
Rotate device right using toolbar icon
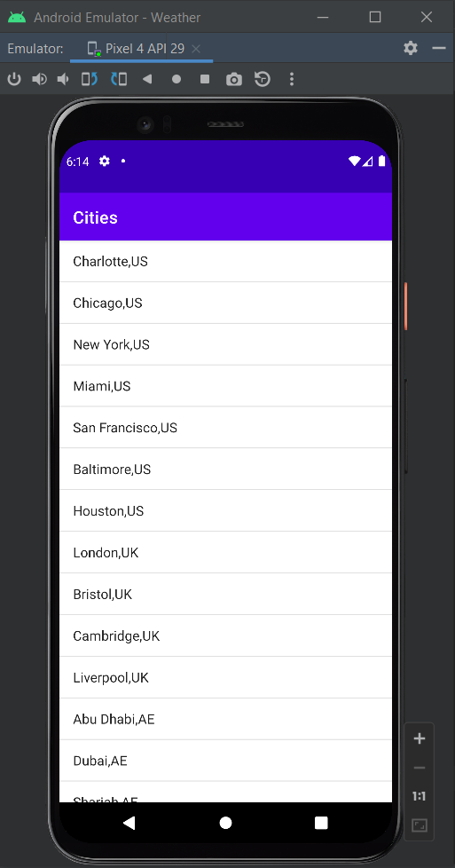(119, 79)
